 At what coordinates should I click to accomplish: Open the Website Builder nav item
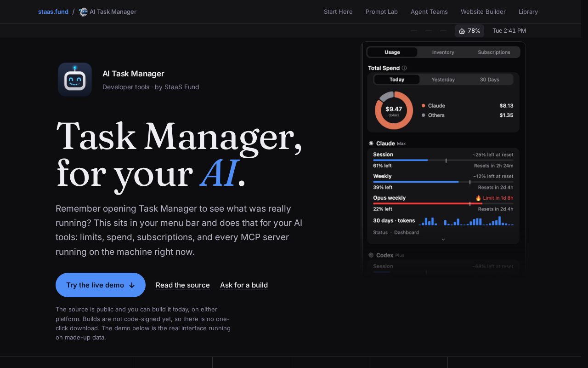click(x=483, y=12)
